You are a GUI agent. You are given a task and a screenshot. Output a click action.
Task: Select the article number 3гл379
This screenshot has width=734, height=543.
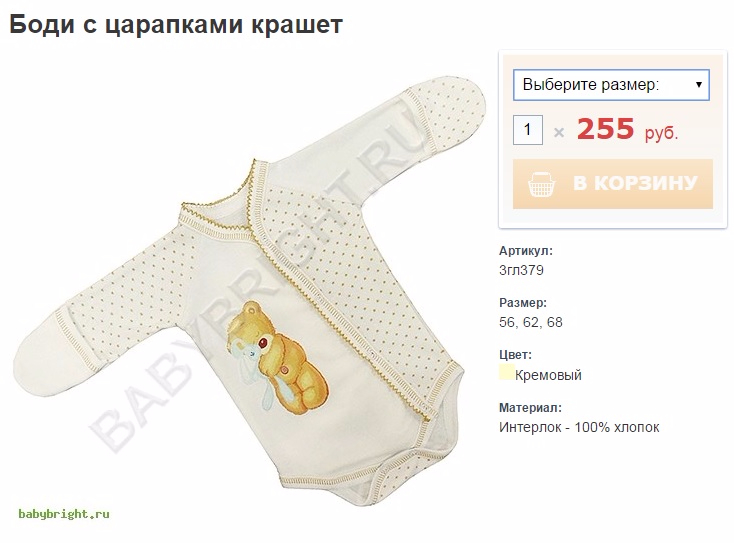(521, 270)
